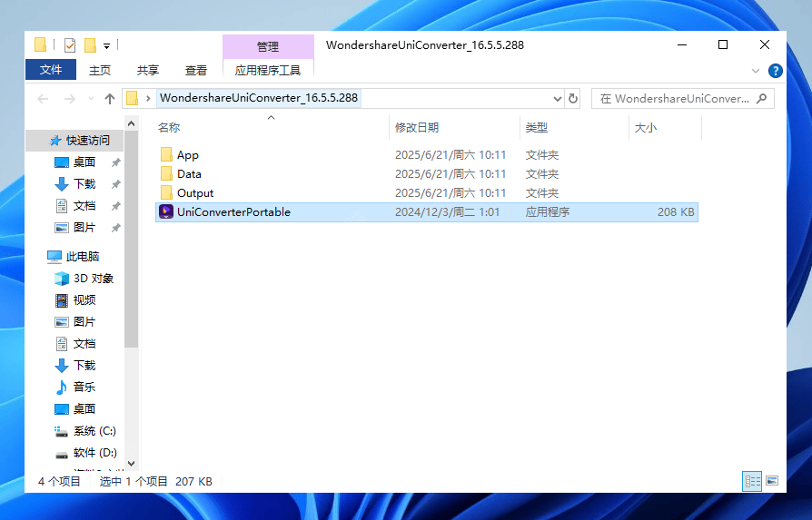Select the Output folder
Image resolution: width=812 pixels, height=520 pixels.
(426, 193)
